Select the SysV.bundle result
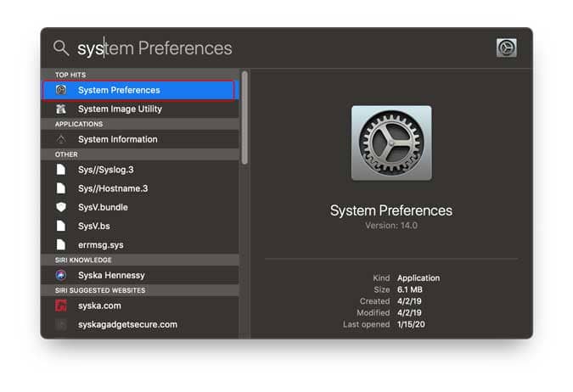The width and height of the screenshot is (573, 392). click(140, 207)
